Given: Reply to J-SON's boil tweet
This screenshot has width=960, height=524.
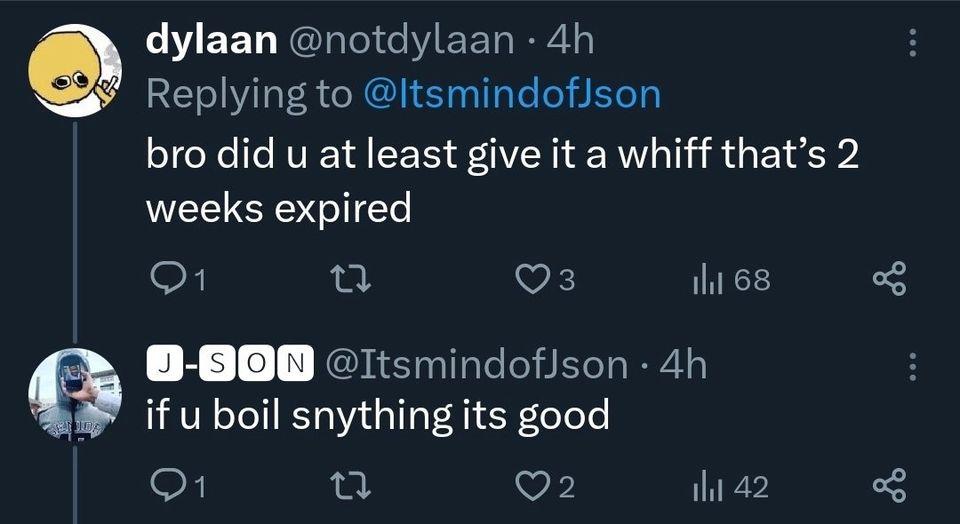Looking at the screenshot, I should coord(164,487).
